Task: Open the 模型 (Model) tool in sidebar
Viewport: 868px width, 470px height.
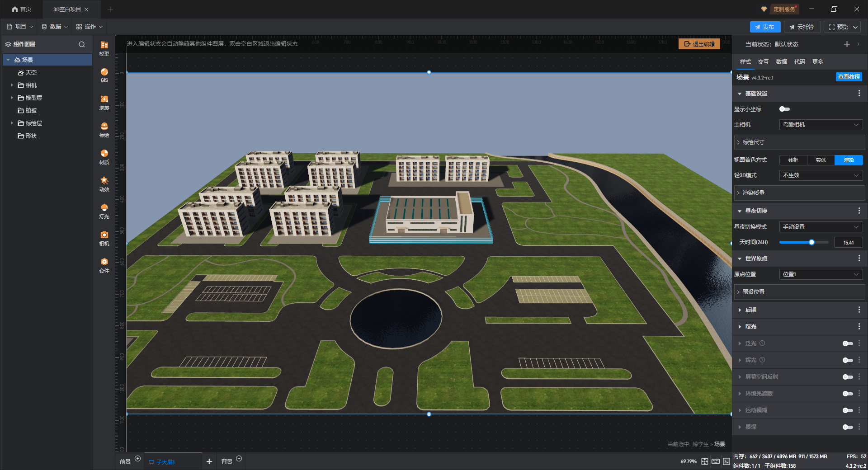Action: [104, 47]
